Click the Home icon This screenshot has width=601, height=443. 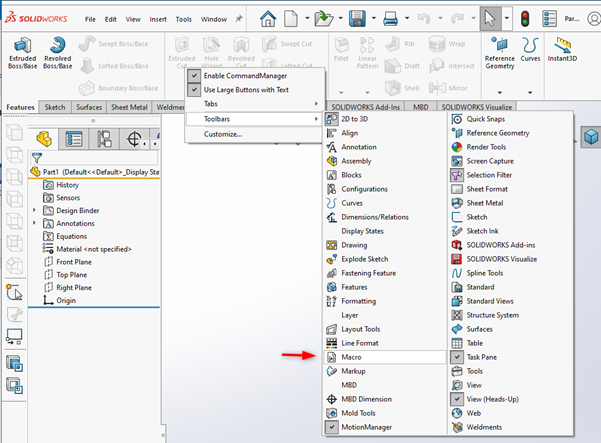[x=268, y=18]
